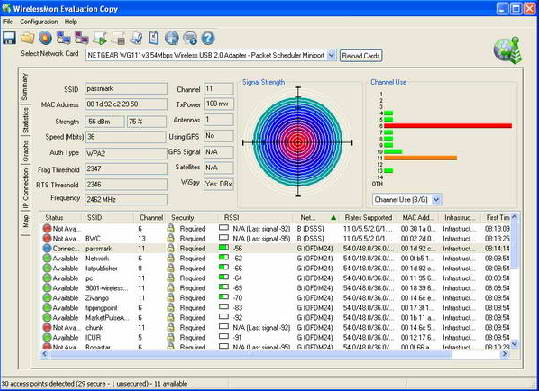Click the Frequency field showing 2462 MHz
539x391 pixels.
(x=126, y=199)
